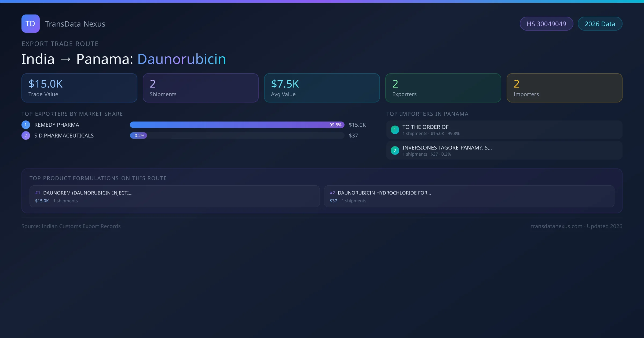This screenshot has height=338, width=644.
Task: Open the Exporters stat card
Action: (x=443, y=88)
